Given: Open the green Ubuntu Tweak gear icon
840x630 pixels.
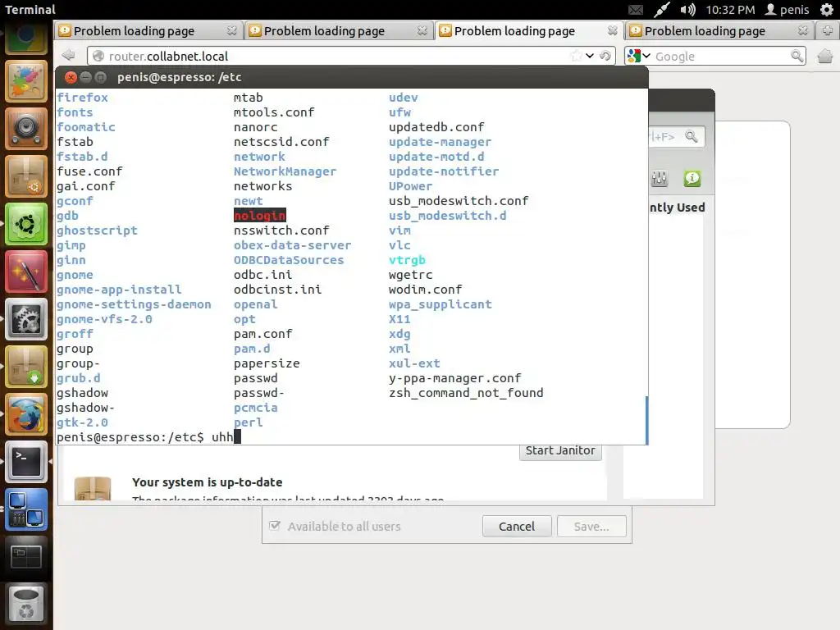Looking at the screenshot, I should pos(25,223).
